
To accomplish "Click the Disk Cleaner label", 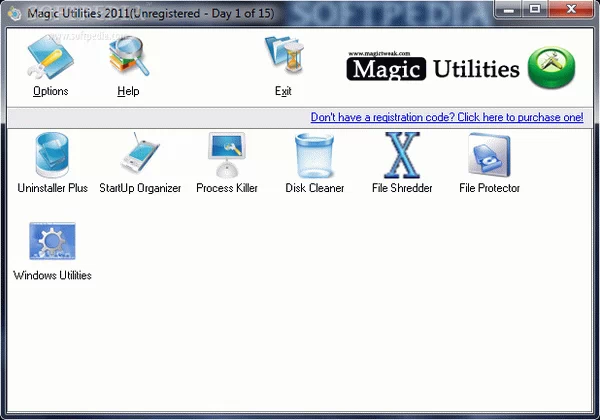I will pyautogui.click(x=315, y=188).
